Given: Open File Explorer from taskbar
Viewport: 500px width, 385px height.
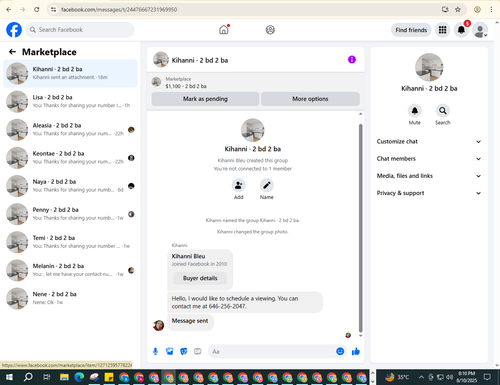Looking at the screenshot, I should coord(64,377).
